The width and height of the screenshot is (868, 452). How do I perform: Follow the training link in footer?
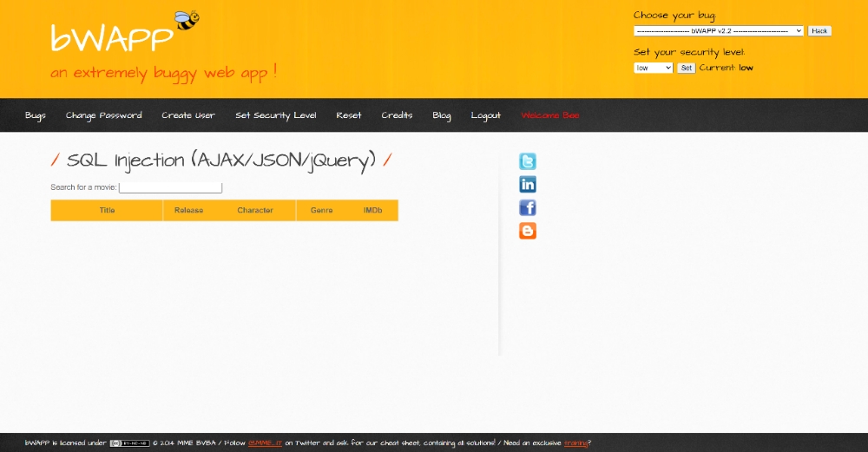(x=575, y=443)
